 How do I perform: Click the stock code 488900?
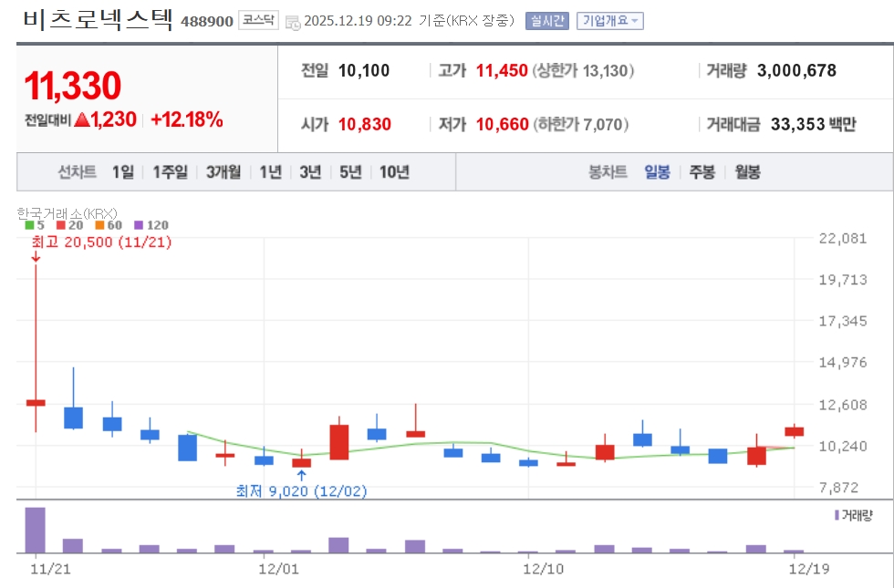pos(207,22)
